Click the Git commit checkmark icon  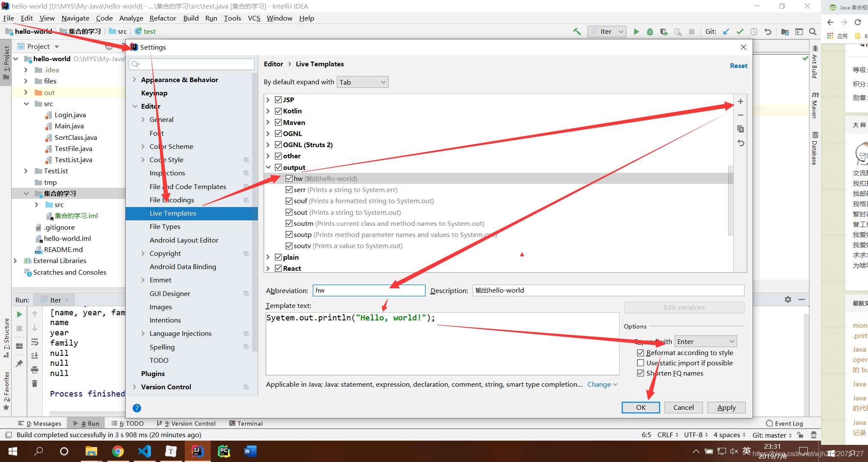tap(740, 32)
